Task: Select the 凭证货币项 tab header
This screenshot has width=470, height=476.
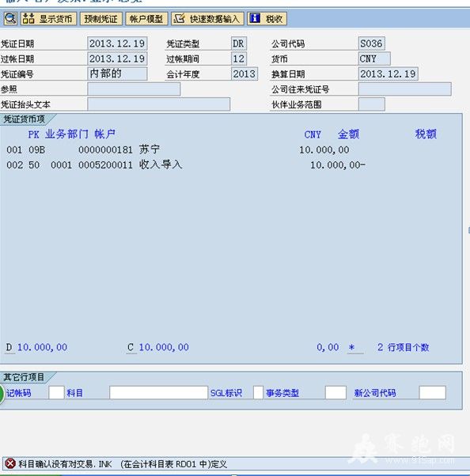Action: (26, 119)
